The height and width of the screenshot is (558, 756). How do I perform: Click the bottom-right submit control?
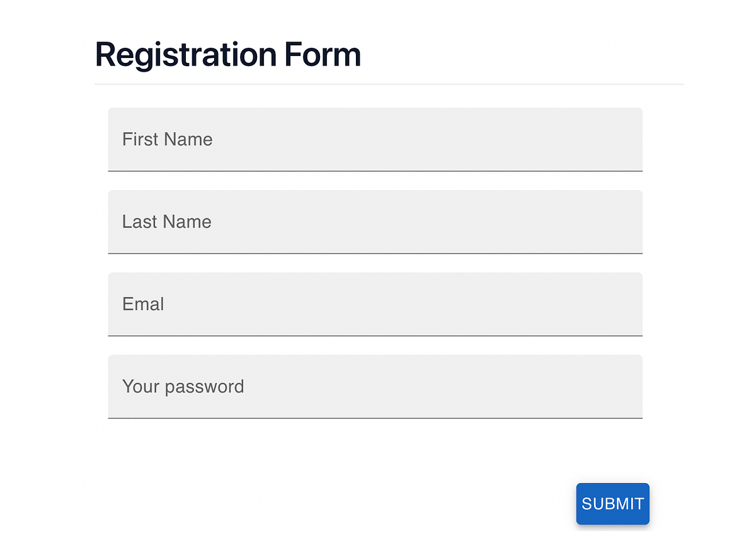(612, 504)
